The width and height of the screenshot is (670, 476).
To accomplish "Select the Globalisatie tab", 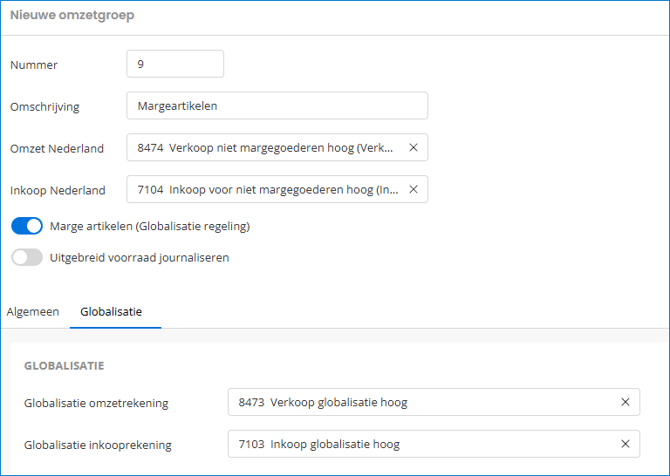I will pos(114,312).
